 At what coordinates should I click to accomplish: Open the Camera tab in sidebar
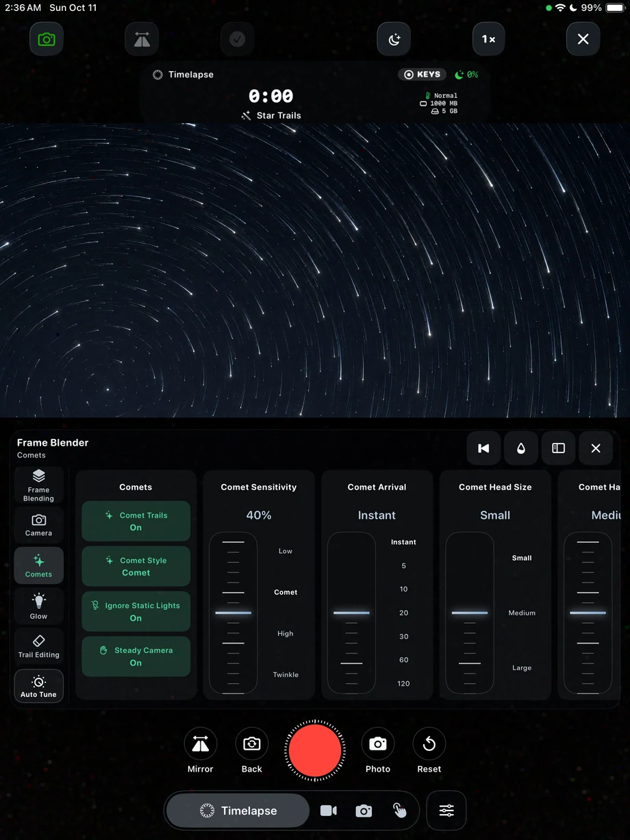pos(38,525)
